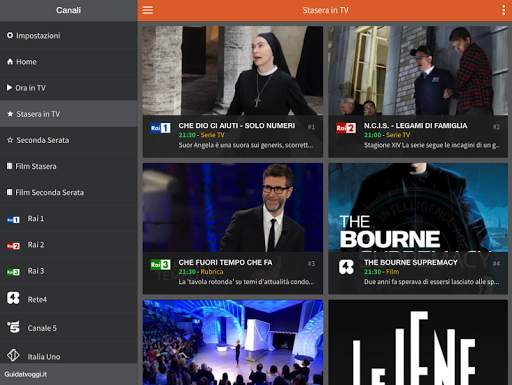Click Rai 2 logo on N.C.I.S. card
The height and width of the screenshot is (385, 512).
pyautogui.click(x=346, y=128)
